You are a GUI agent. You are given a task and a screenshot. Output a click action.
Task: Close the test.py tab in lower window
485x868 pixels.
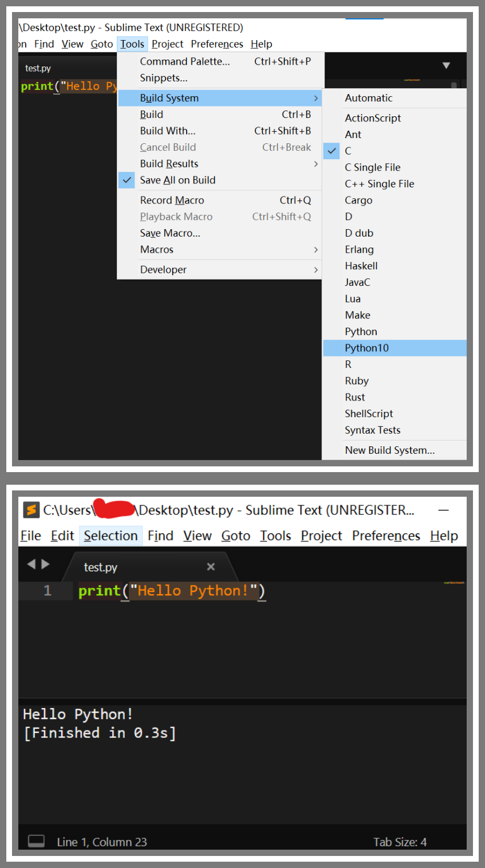(x=211, y=567)
